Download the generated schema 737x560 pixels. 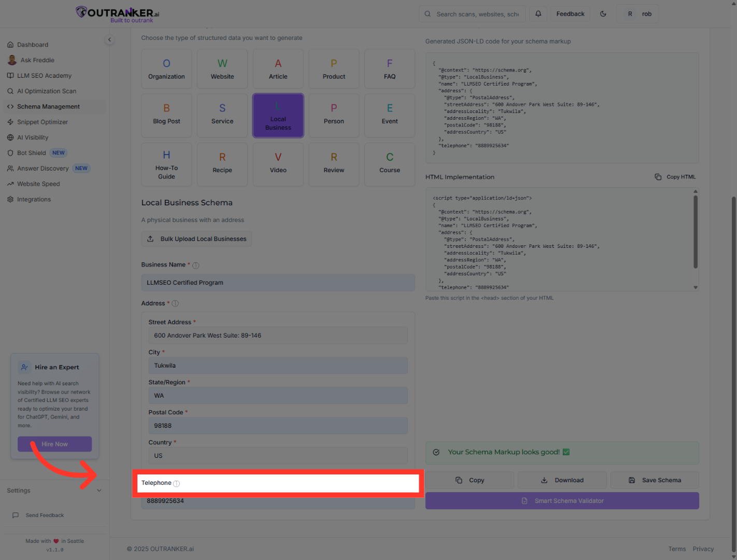pos(562,480)
